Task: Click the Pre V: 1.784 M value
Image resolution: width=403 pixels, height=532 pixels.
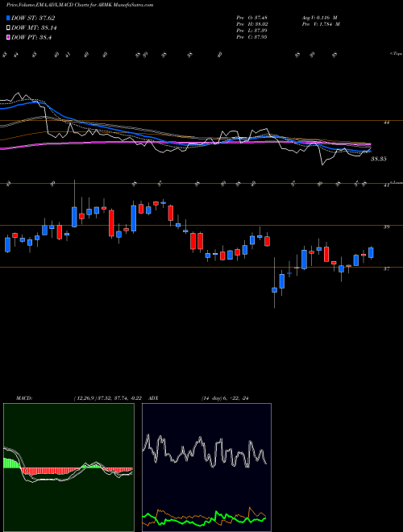Action: pyautogui.click(x=321, y=24)
